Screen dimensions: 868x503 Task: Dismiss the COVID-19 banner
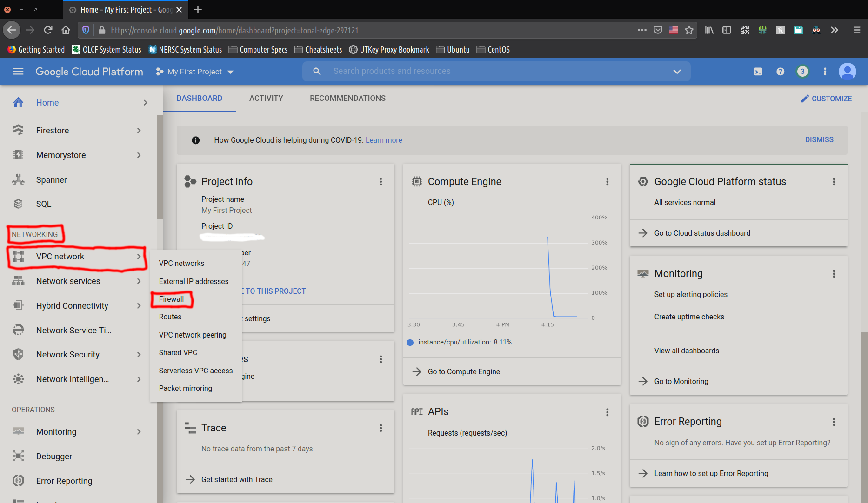819,139
